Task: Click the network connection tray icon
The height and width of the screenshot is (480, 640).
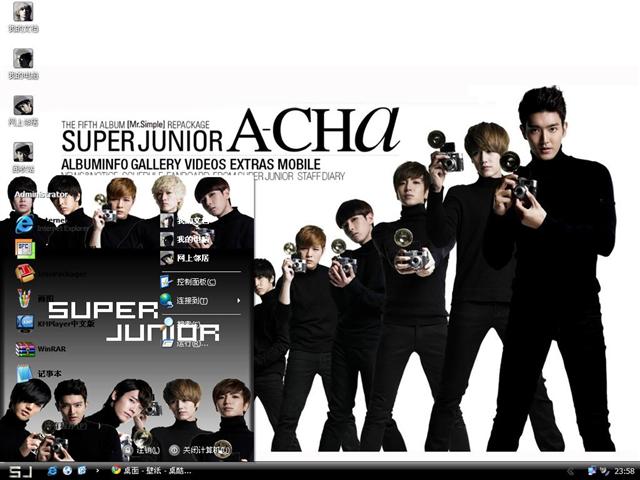Action: (x=592, y=471)
